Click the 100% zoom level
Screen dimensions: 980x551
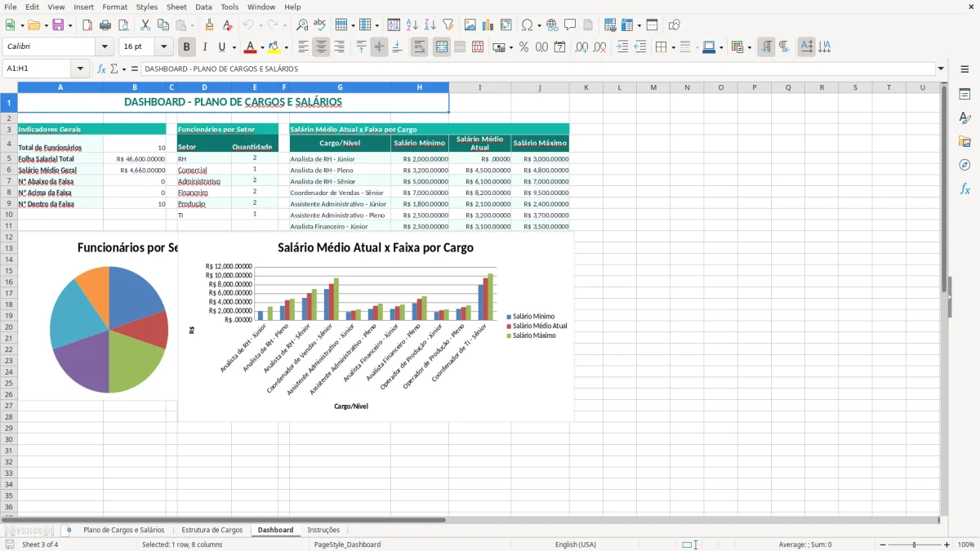966,544
